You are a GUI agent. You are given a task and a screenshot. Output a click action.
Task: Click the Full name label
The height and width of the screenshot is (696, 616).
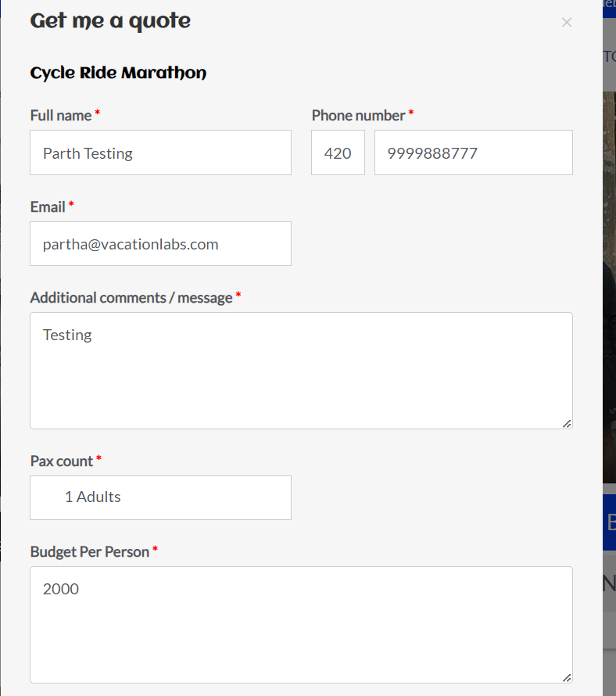pyautogui.click(x=61, y=115)
